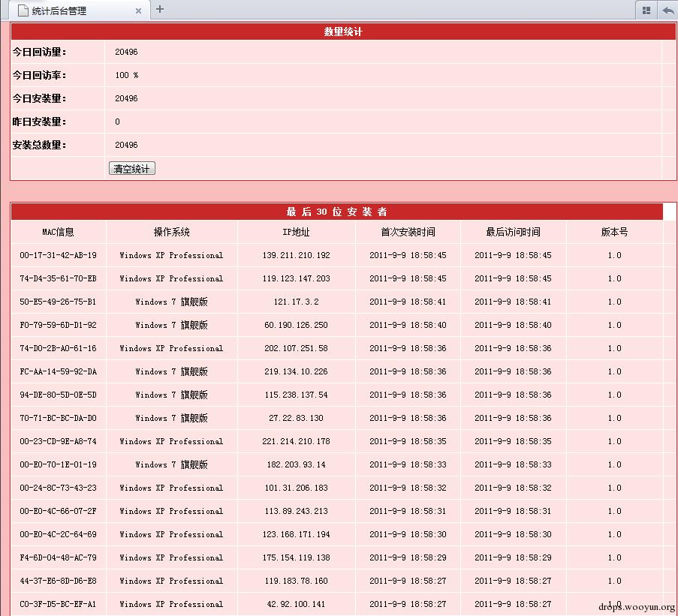Click the tab grid view icon

click(x=646, y=11)
